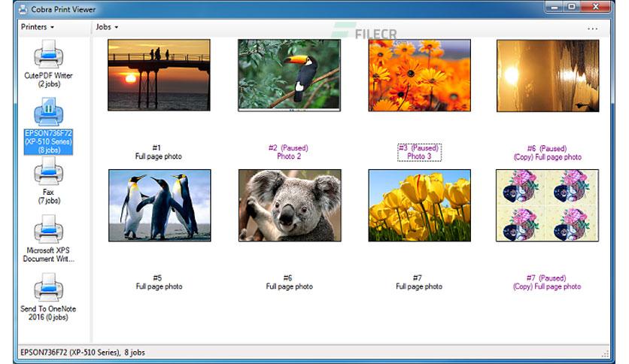Click the '#6 Full page photo' label under koala

289,282
